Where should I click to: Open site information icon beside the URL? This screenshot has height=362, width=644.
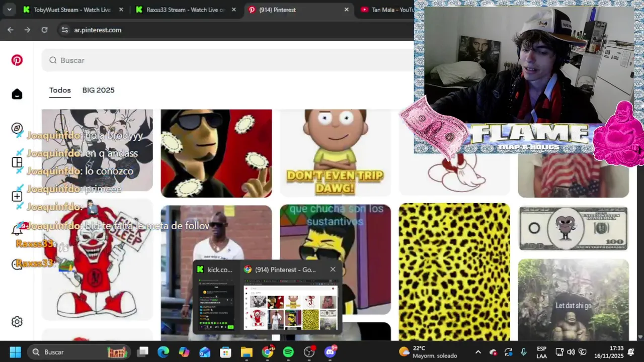pos(64,30)
